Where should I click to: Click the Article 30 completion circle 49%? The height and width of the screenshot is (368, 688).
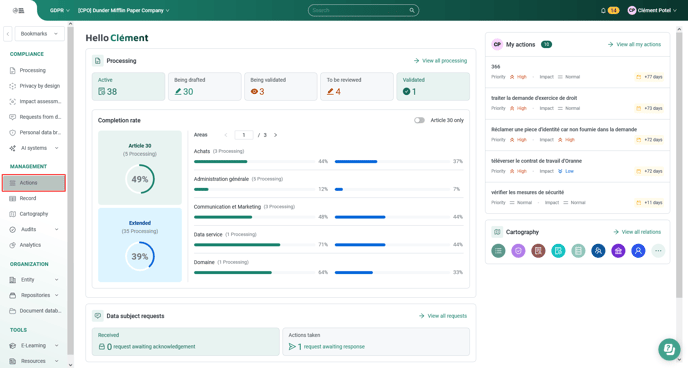pos(140,179)
